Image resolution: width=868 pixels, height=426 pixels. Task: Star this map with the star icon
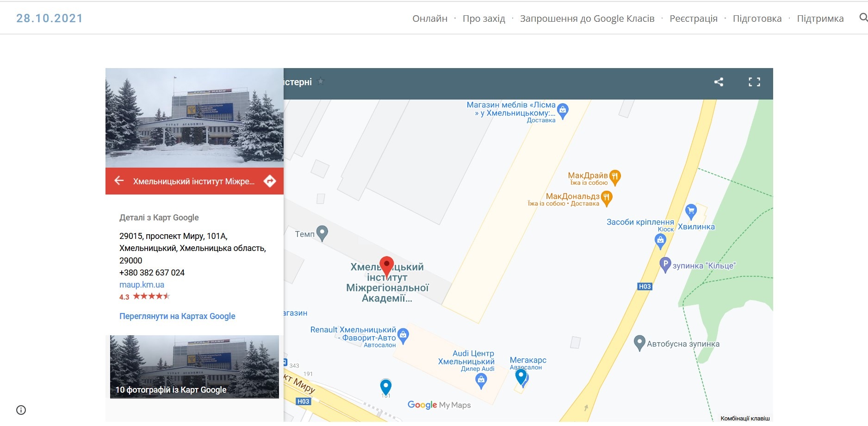coord(321,81)
